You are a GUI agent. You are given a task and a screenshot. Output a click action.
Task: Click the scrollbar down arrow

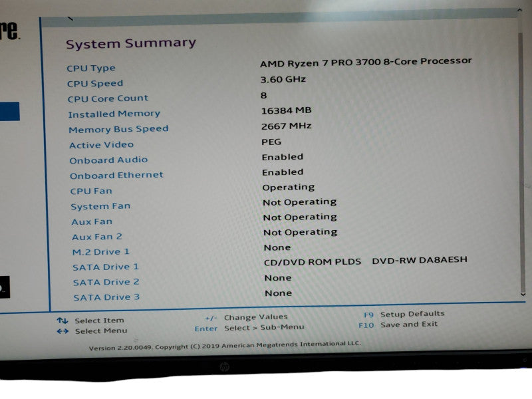click(x=523, y=294)
